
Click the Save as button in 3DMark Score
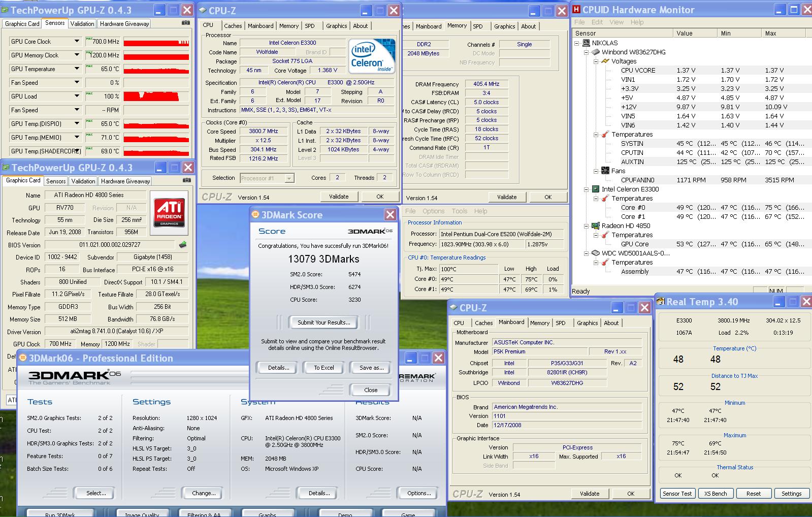(372, 368)
